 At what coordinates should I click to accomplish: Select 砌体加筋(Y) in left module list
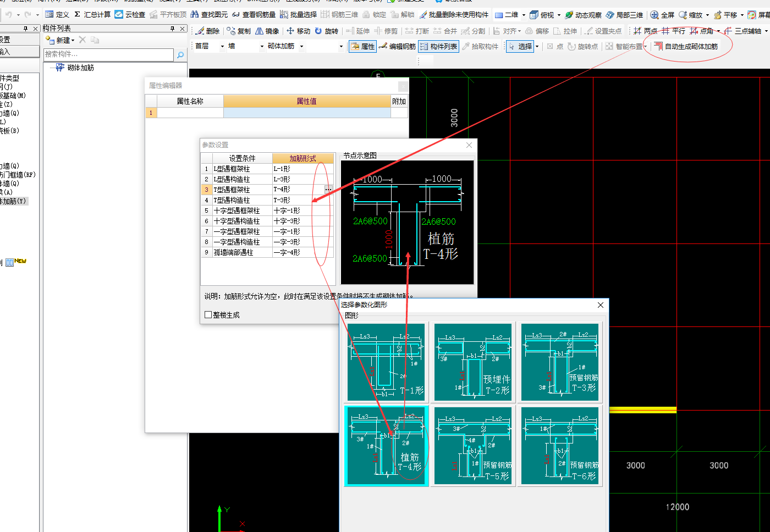coord(13,201)
